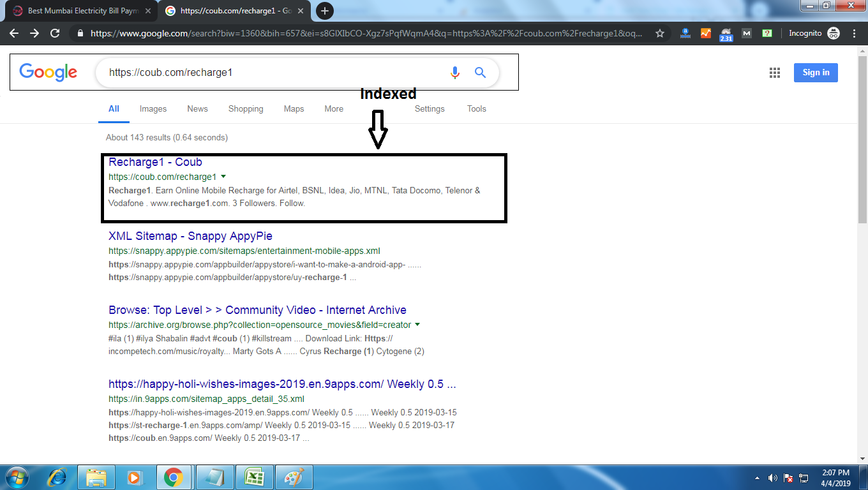Click the network tray icon
Viewport: 868px width, 490px height.
click(x=804, y=478)
